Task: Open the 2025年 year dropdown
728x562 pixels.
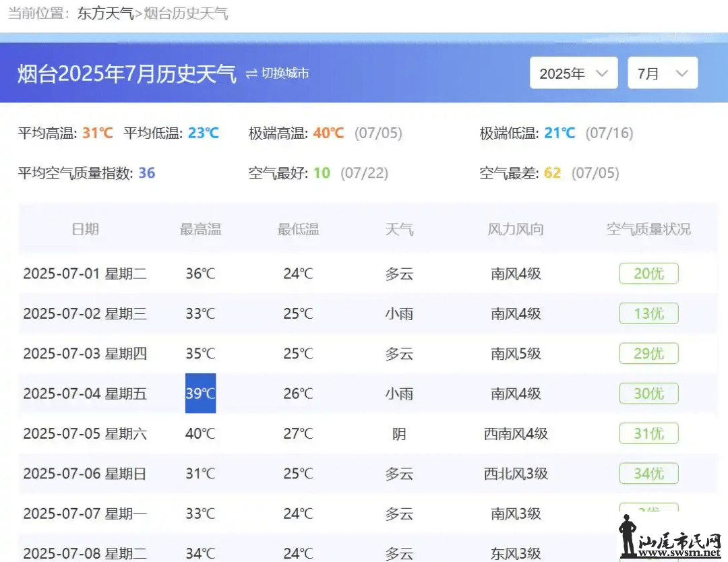Action: (573, 73)
